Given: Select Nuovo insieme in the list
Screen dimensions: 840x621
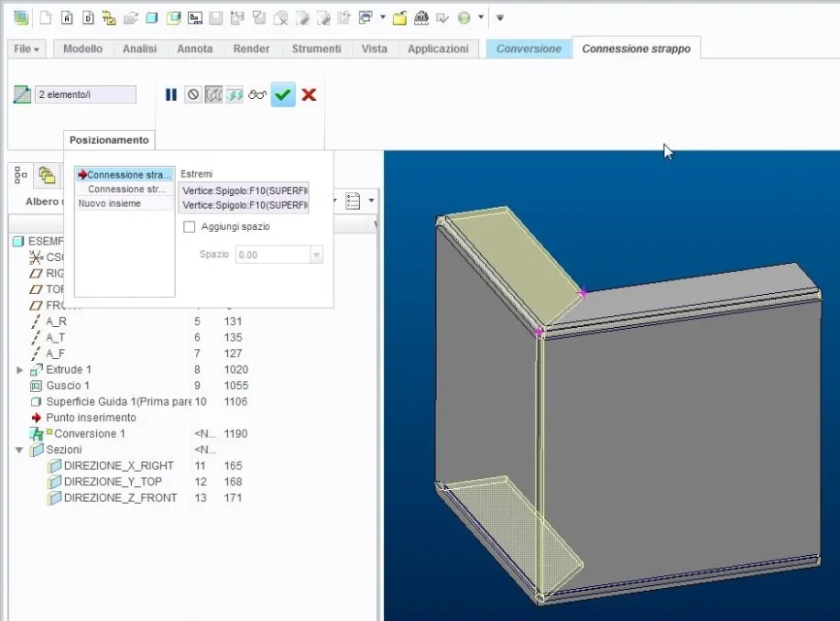Looking at the screenshot, I should (x=110, y=204).
